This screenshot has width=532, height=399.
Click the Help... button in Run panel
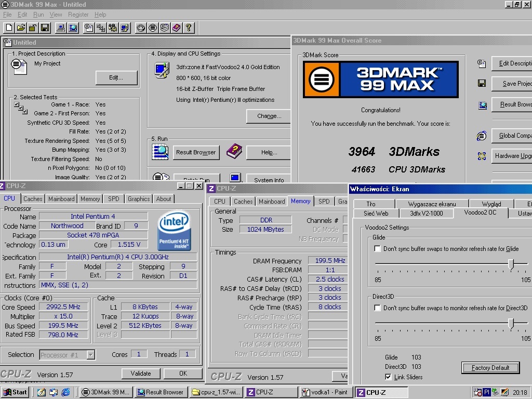tap(269, 152)
